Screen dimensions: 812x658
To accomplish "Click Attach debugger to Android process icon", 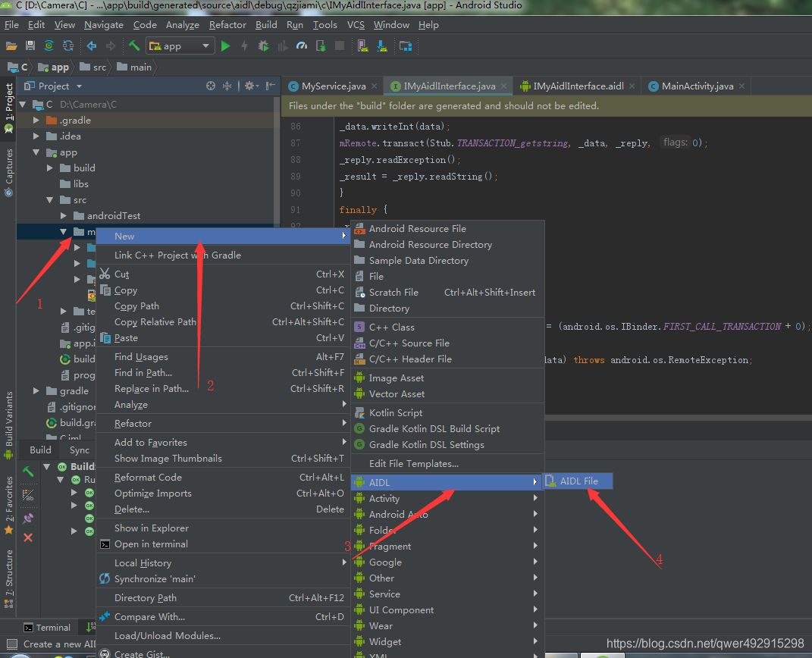I will pos(321,46).
